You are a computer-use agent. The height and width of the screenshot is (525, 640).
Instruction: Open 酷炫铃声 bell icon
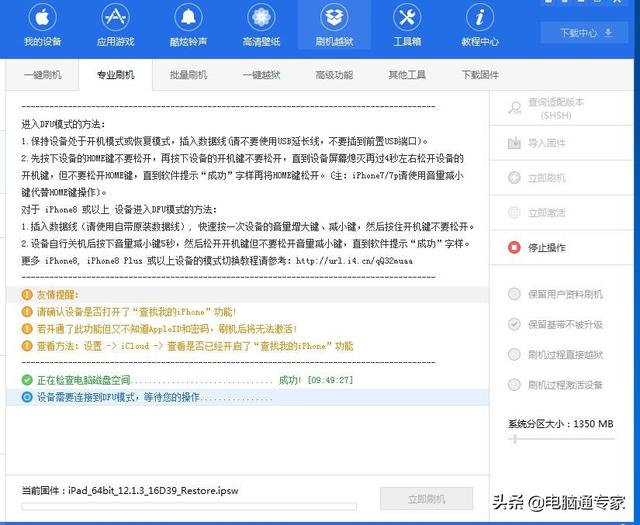pyautogui.click(x=188, y=18)
